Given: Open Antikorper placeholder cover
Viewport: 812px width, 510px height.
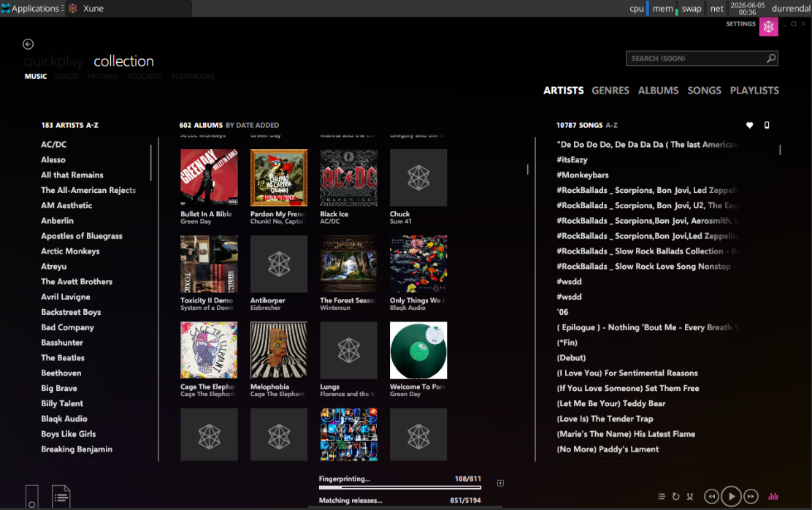Looking at the screenshot, I should [279, 264].
